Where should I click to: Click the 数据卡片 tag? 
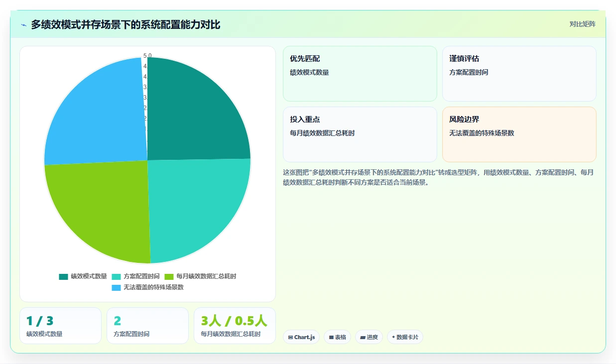coord(405,337)
